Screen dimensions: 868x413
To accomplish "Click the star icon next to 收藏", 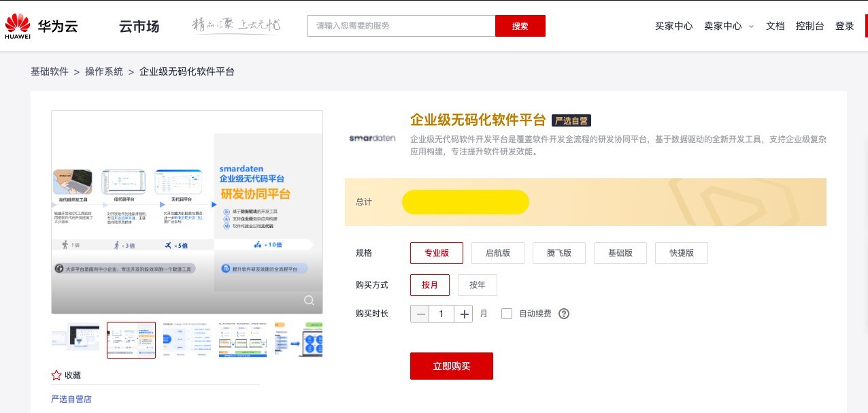I will tap(56, 375).
